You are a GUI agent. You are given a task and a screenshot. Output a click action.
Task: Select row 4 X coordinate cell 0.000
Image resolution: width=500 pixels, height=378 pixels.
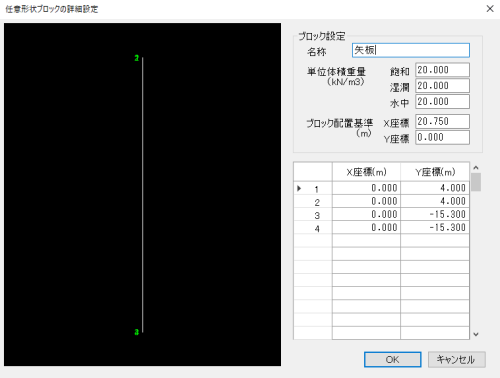tap(366, 228)
